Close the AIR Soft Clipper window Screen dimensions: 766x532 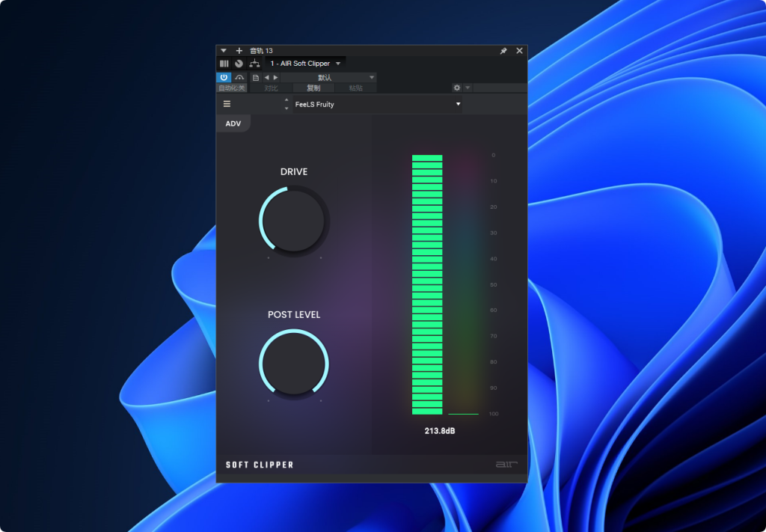(x=519, y=51)
